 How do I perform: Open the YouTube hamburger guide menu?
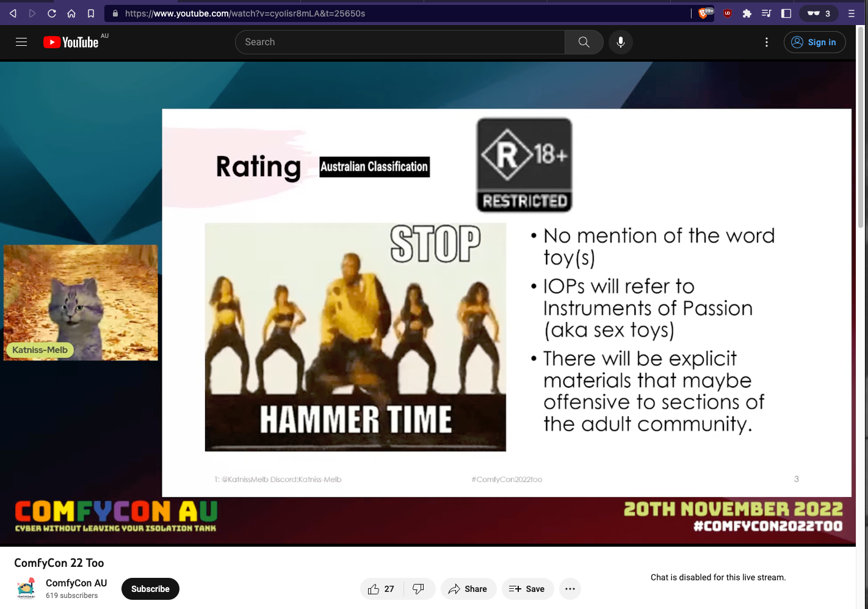click(x=21, y=42)
